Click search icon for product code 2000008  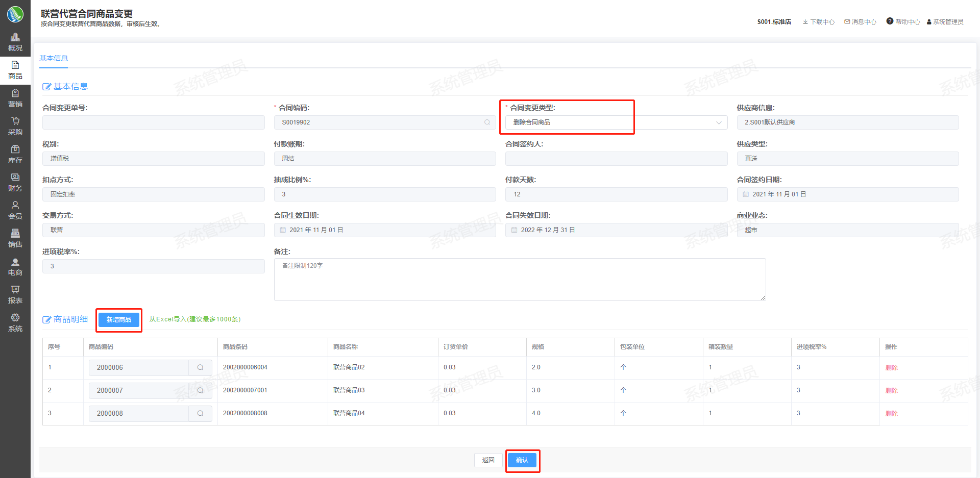click(201, 413)
